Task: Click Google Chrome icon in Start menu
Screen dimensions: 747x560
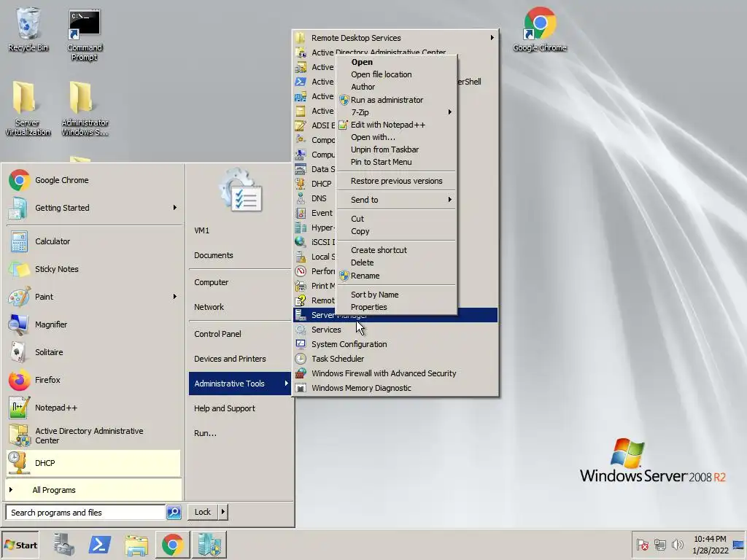Action: click(x=19, y=180)
